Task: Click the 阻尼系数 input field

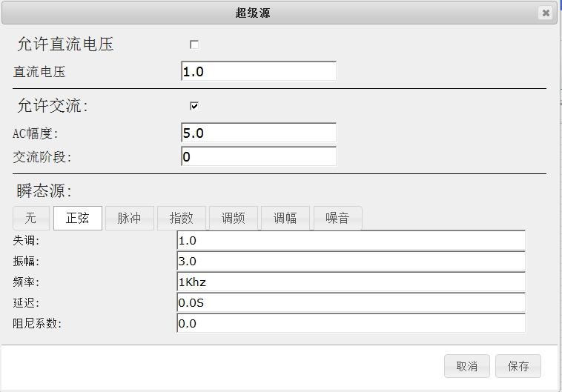Action: pyautogui.click(x=351, y=324)
